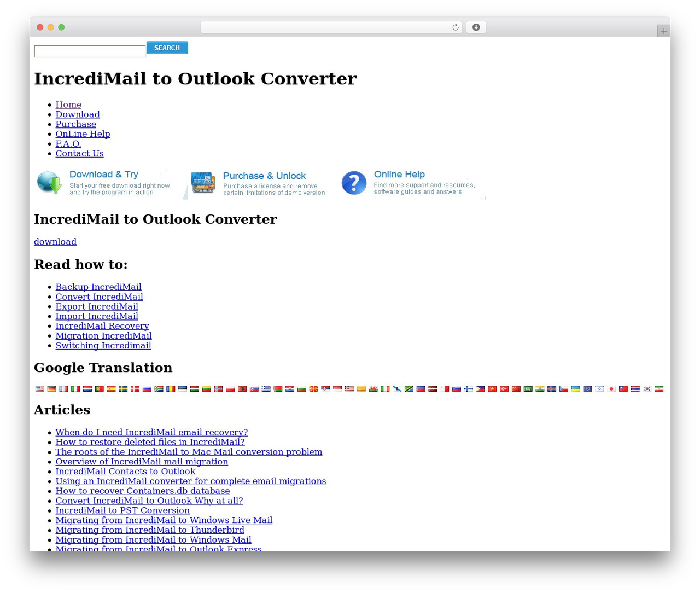The image size is (700, 593).
Task: Click the Israeli flag translation icon
Action: pos(600,389)
